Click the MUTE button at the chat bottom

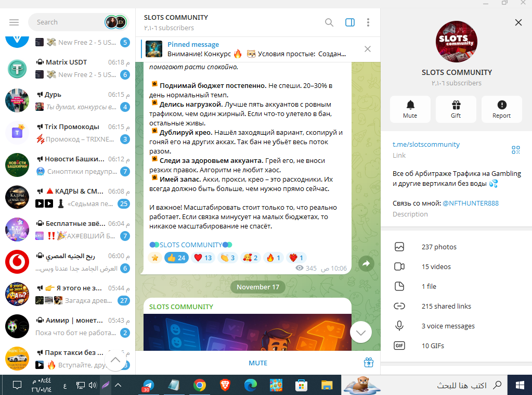pos(258,363)
